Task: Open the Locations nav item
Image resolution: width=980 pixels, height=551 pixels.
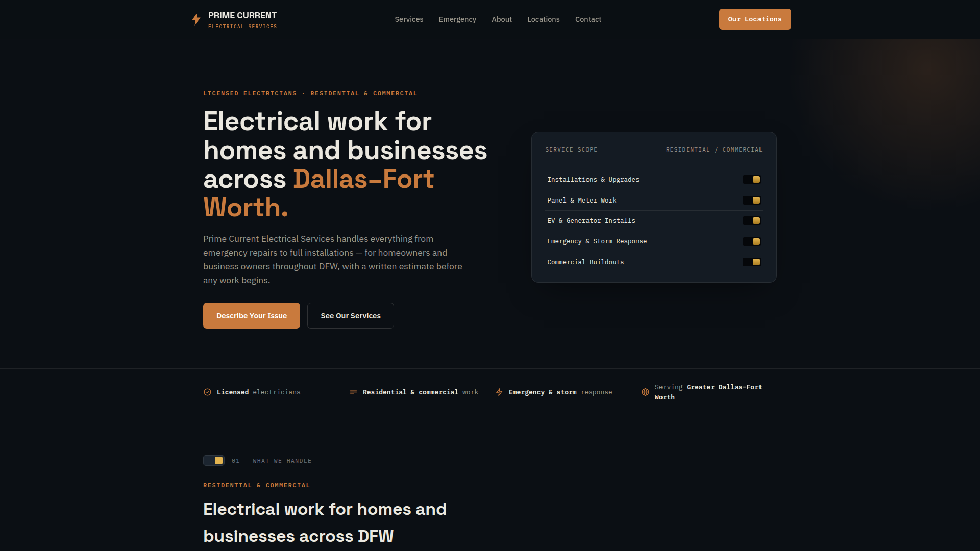Action: click(x=544, y=19)
